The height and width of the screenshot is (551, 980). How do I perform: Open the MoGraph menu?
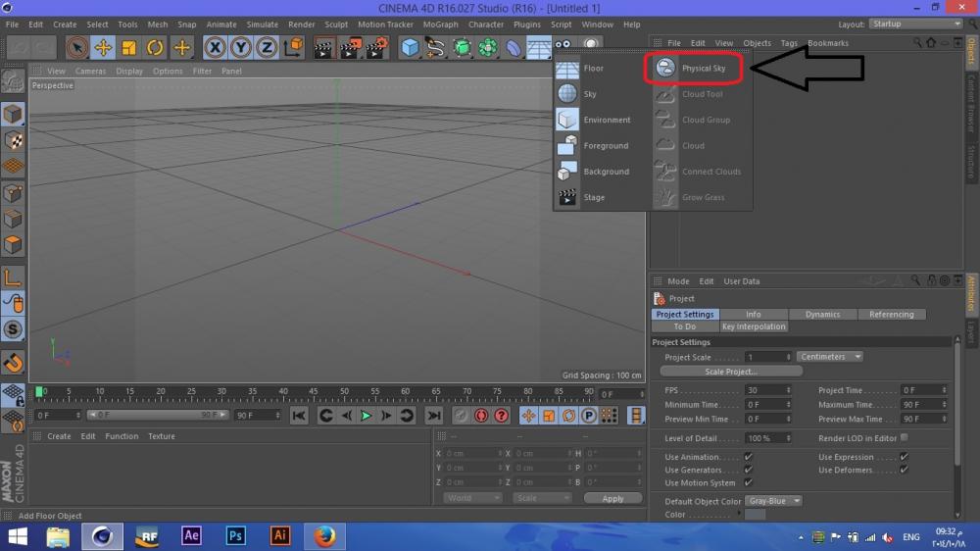coord(441,25)
